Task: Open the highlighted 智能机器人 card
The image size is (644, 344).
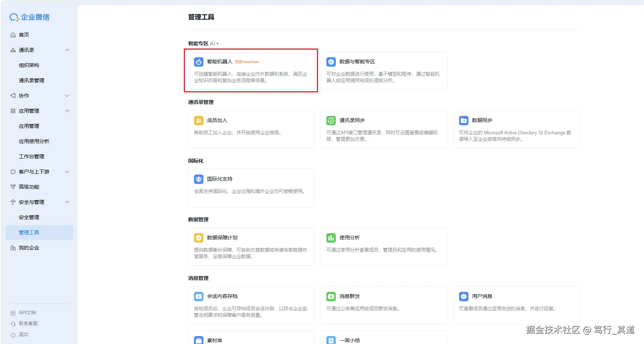Action: [x=251, y=71]
